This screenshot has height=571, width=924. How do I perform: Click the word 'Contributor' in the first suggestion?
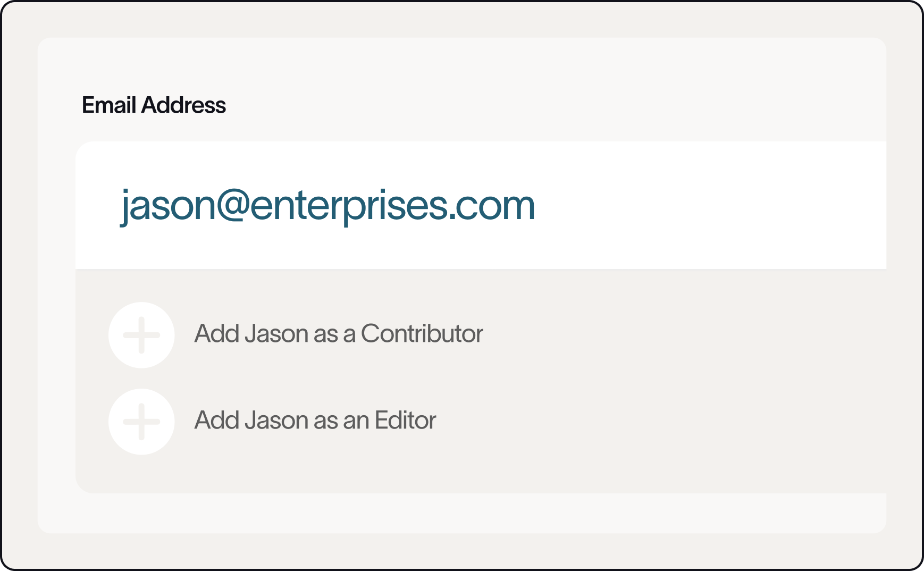[422, 334]
